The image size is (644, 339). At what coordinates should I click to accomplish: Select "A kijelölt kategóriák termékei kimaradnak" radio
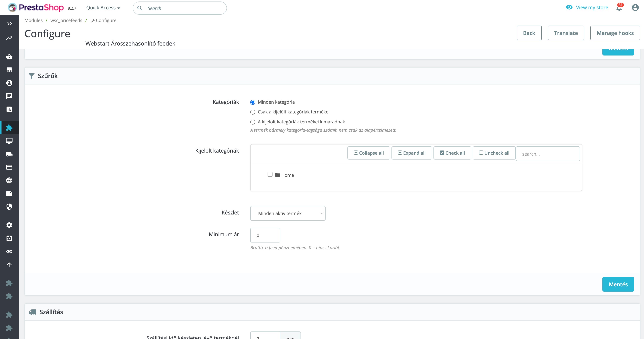253,122
